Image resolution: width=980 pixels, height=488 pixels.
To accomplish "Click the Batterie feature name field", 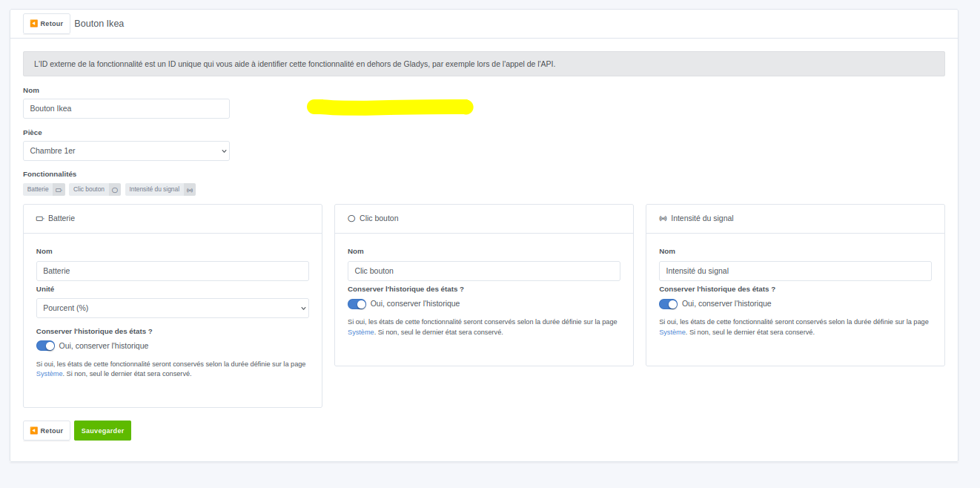I will tap(173, 271).
